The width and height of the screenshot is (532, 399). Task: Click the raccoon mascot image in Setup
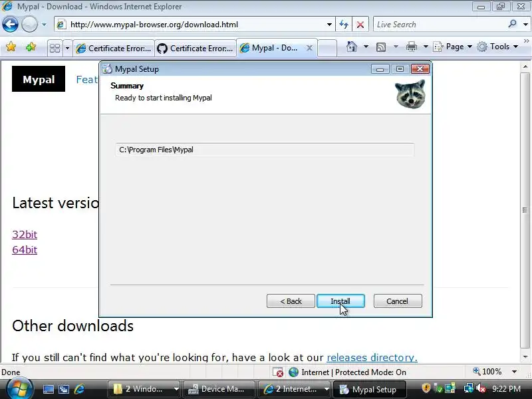[x=410, y=94]
